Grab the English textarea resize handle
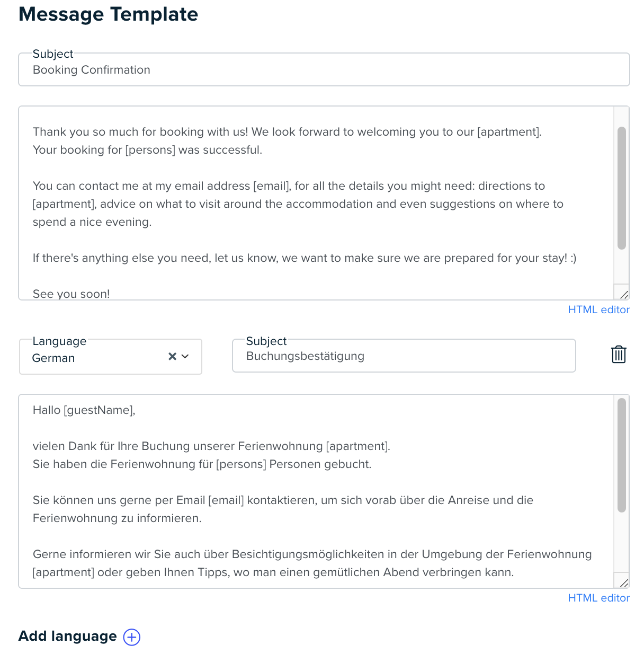Screen dimensions: 644x654 pos(624,295)
